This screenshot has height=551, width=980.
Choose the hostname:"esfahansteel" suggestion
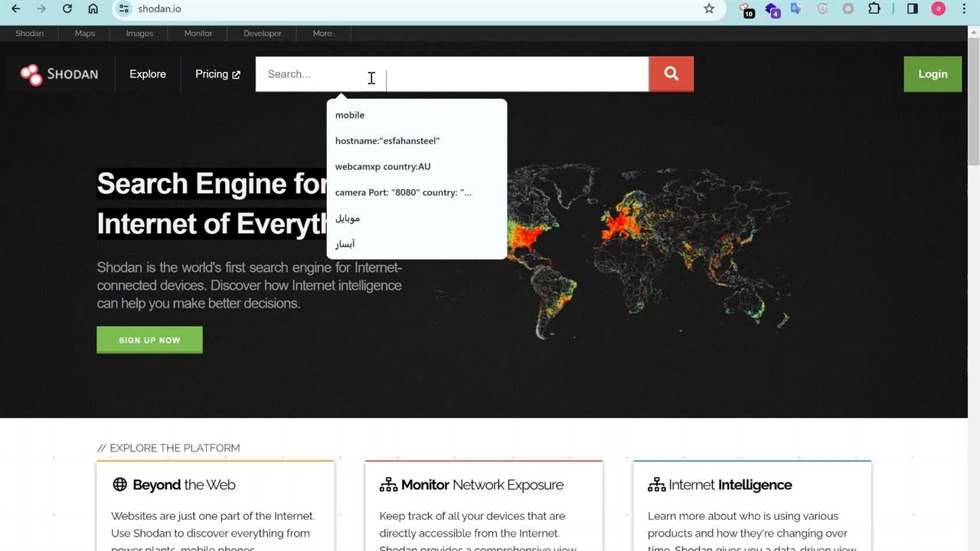coord(387,141)
